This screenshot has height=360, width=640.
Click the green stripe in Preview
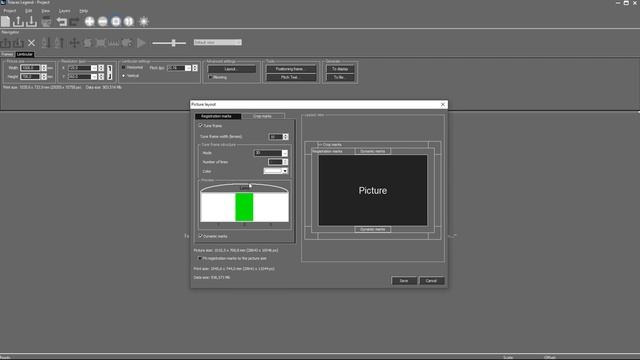point(244,207)
